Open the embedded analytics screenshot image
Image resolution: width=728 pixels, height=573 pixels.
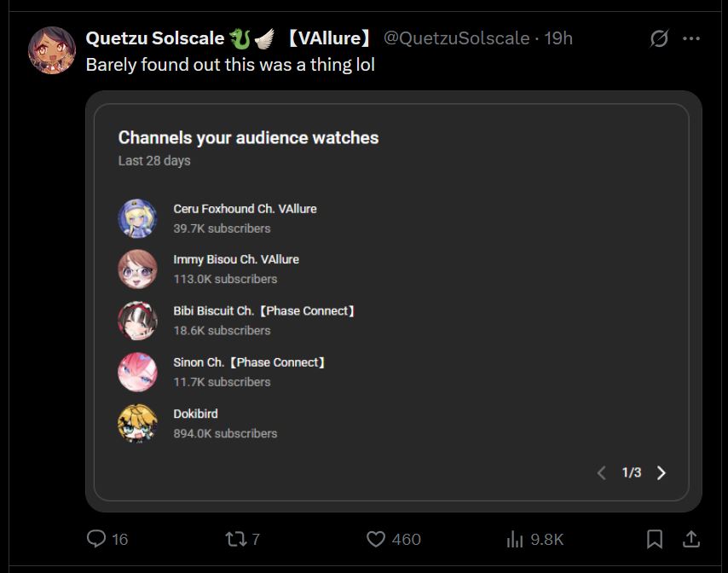pos(393,301)
